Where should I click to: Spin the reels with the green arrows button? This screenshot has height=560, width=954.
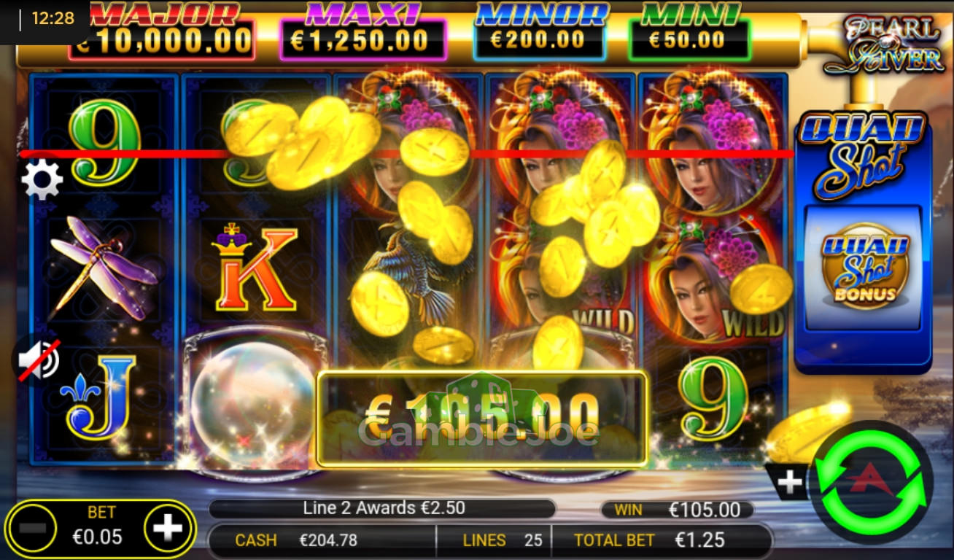pyautogui.click(x=874, y=481)
